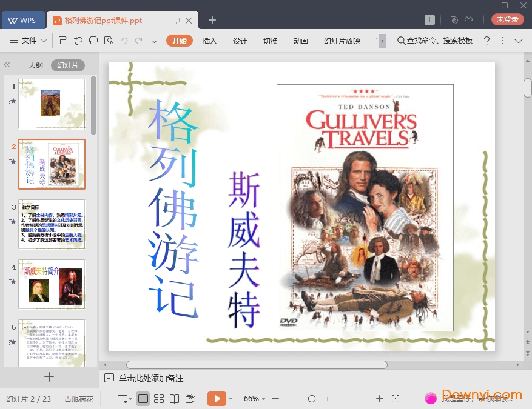532x409 pixels.
Task: Click the 未登录 login button
Action: tap(507, 19)
